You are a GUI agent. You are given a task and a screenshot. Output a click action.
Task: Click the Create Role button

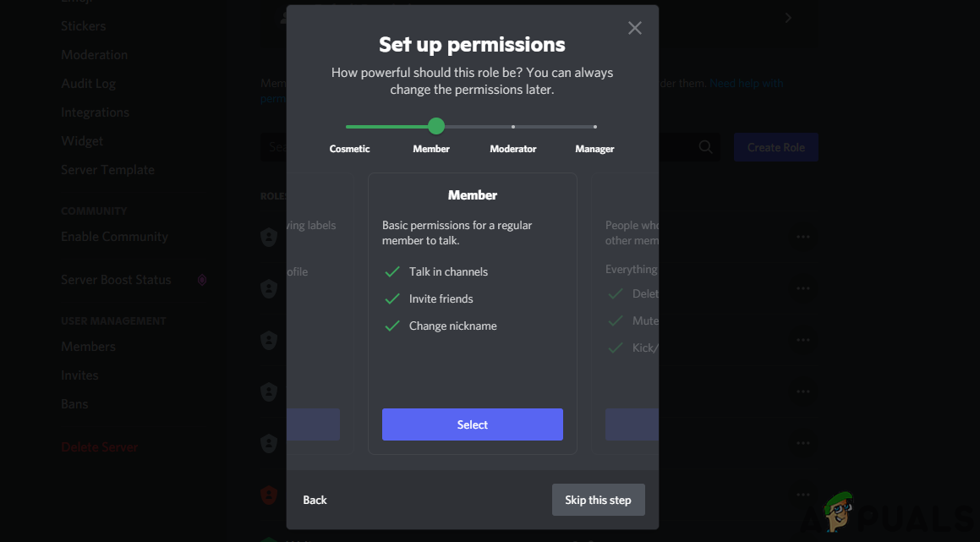pos(775,147)
